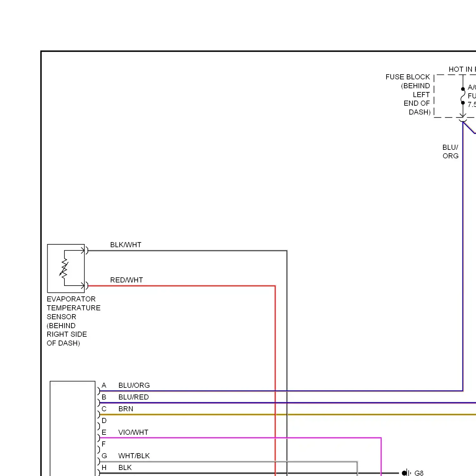Select the vertical BLU/ORG label near fuse block
This screenshot has height=476, width=476.
450,152
